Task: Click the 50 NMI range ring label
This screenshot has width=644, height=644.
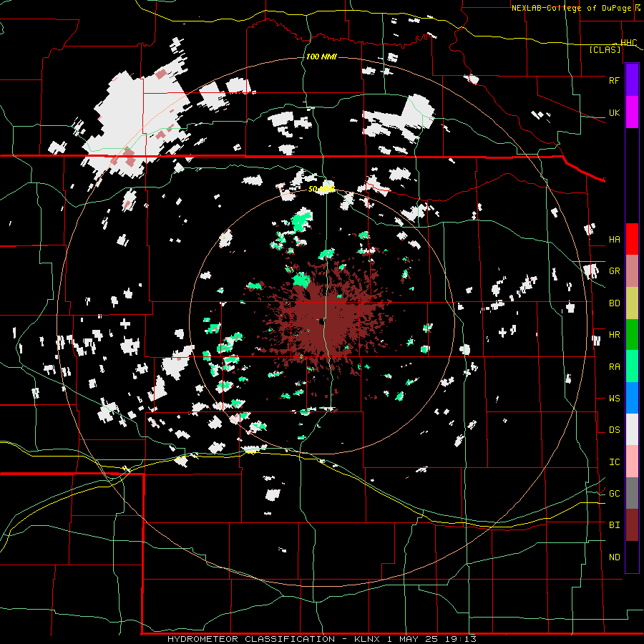Action: pyautogui.click(x=321, y=190)
